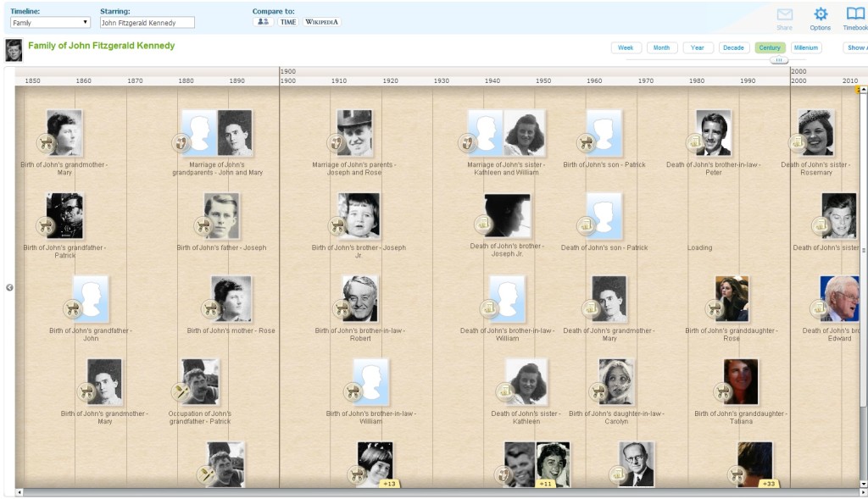Viewport: 868px width, 499px height.
Task: Select the Year zoom tab
Action: (x=698, y=48)
